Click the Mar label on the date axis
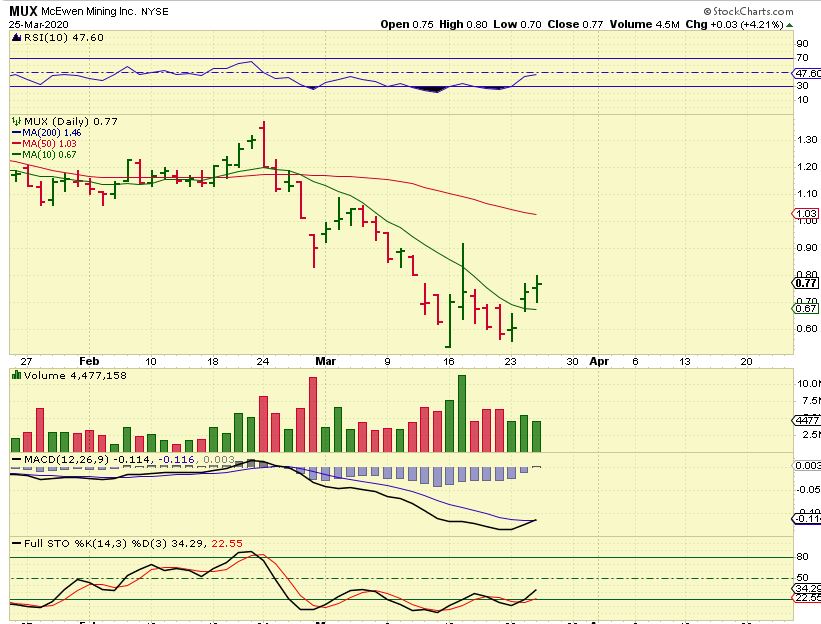Viewport: 821px width, 624px height. coord(325,361)
